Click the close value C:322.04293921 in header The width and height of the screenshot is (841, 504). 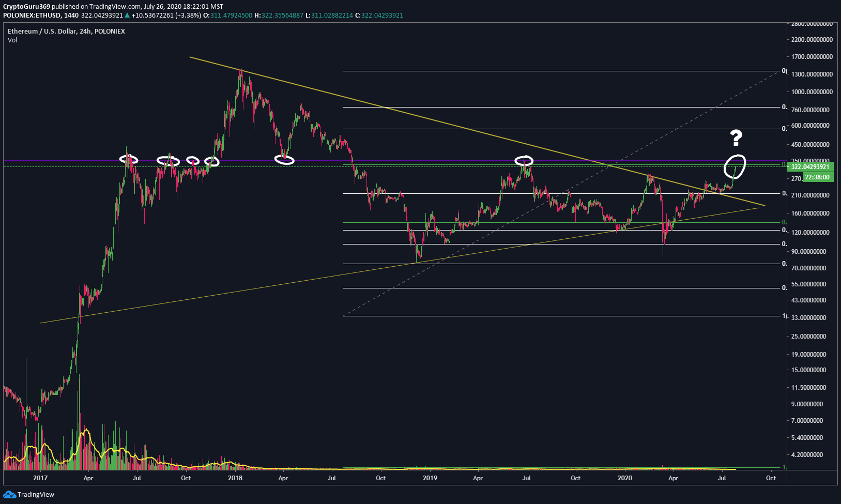(379, 16)
